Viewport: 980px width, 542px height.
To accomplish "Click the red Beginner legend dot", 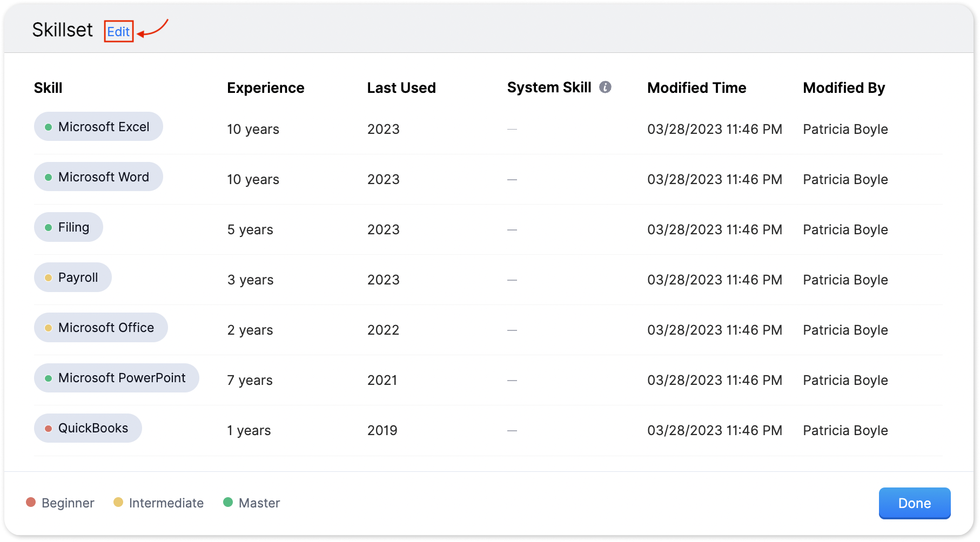I will click(x=31, y=503).
